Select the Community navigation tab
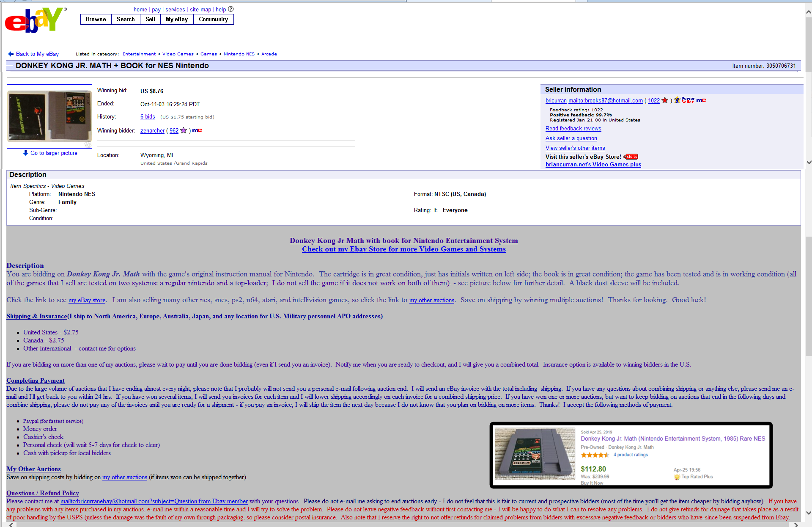 click(x=213, y=19)
